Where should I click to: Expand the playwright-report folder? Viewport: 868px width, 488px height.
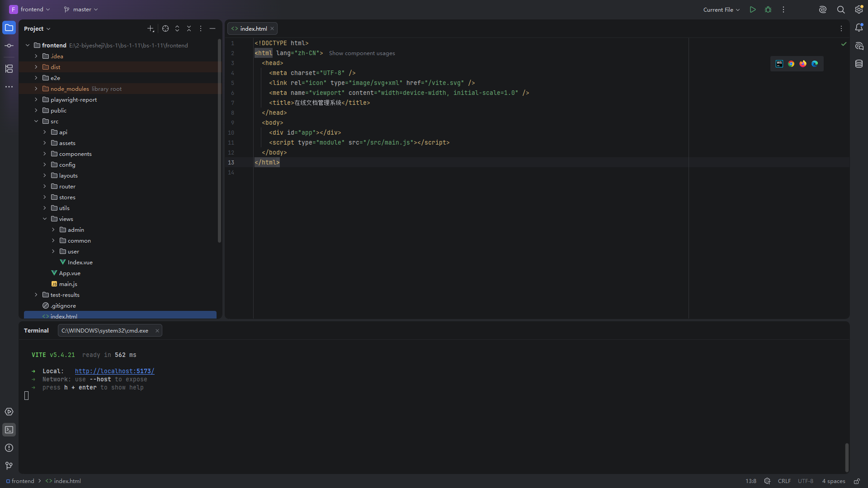36,99
